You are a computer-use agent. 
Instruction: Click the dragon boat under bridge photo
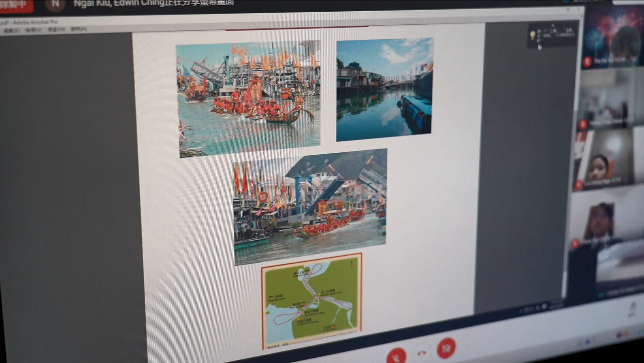[x=310, y=207]
